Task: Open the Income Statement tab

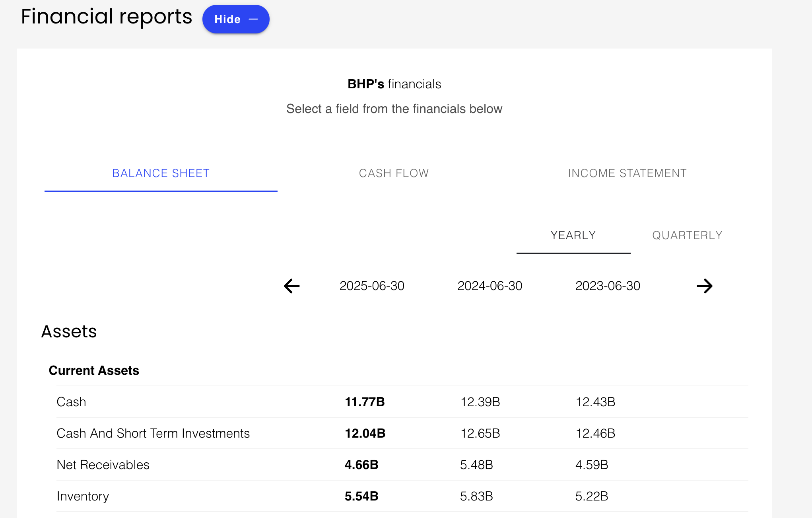Action: pos(627,173)
